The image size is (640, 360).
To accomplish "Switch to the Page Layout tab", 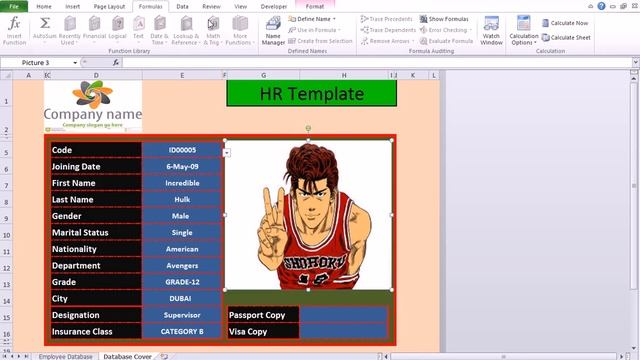I will [109, 7].
